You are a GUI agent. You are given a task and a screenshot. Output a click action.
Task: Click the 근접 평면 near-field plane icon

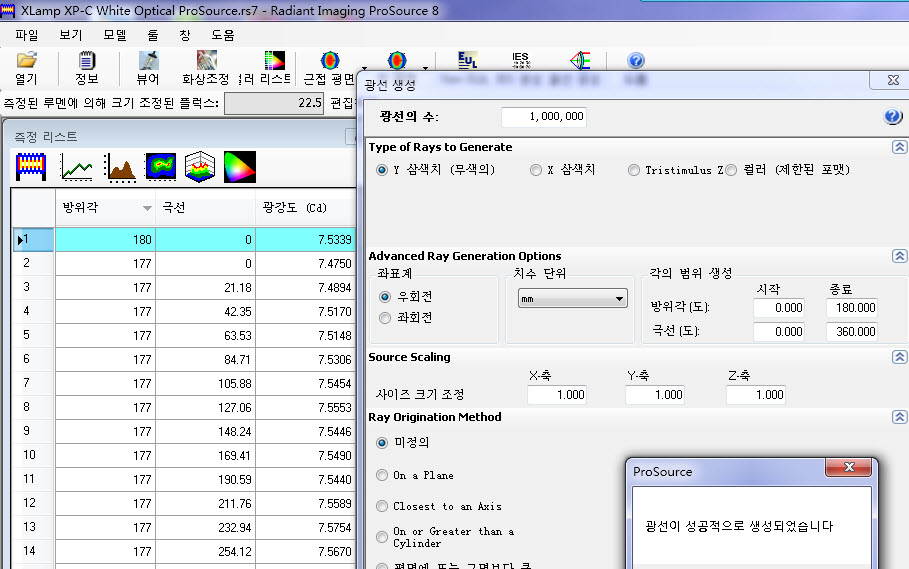click(x=330, y=60)
